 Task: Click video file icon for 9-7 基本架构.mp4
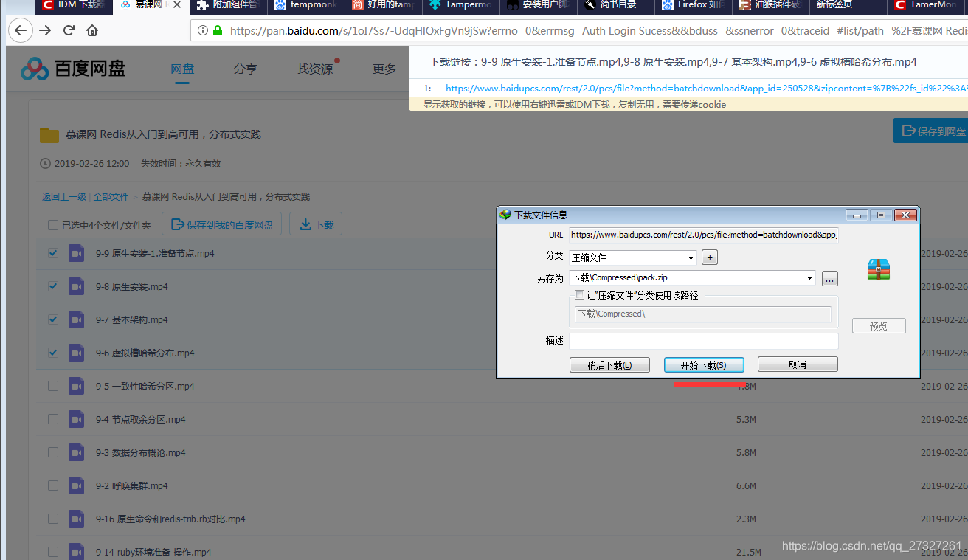click(77, 319)
